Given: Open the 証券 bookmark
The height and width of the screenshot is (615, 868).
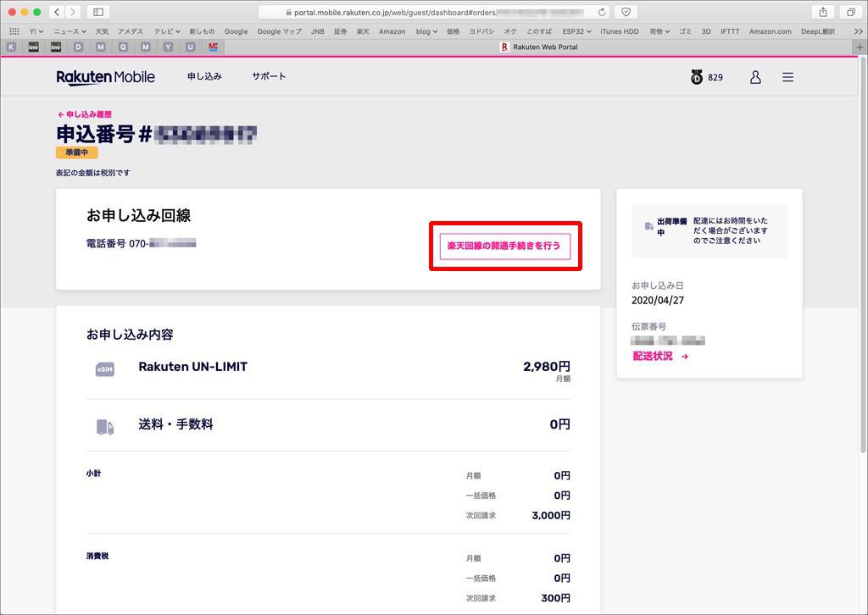Looking at the screenshot, I should [341, 31].
